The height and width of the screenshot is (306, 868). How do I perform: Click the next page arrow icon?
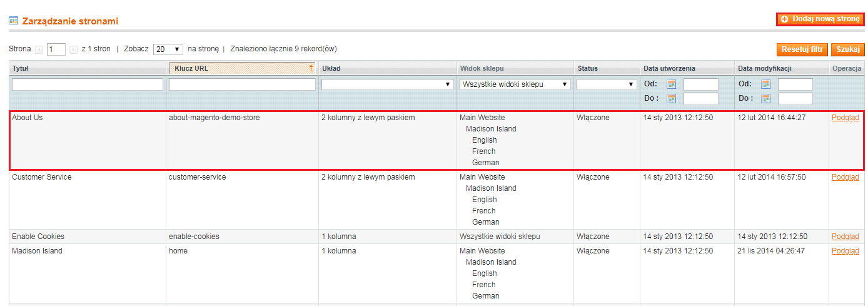point(73,49)
